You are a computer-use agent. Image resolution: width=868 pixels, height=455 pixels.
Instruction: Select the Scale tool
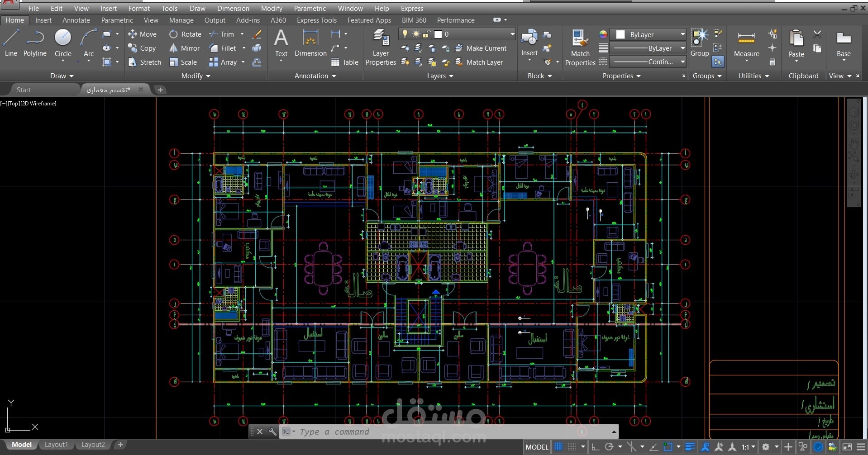tap(183, 62)
